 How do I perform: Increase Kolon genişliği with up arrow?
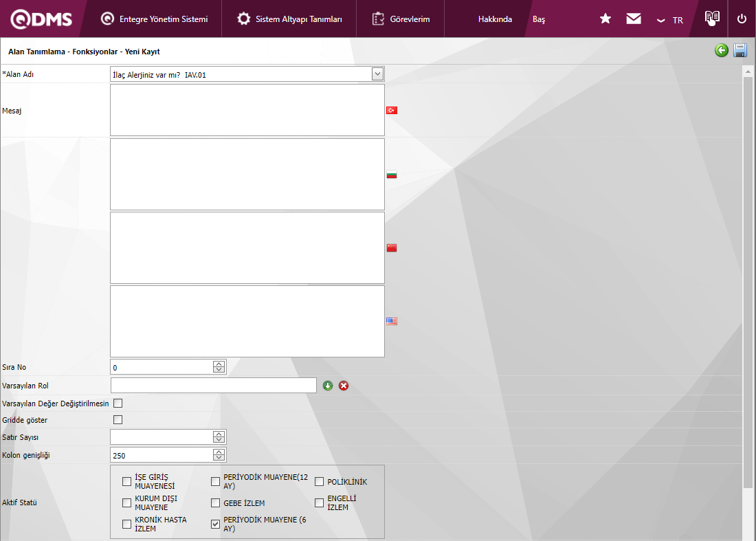(219, 452)
